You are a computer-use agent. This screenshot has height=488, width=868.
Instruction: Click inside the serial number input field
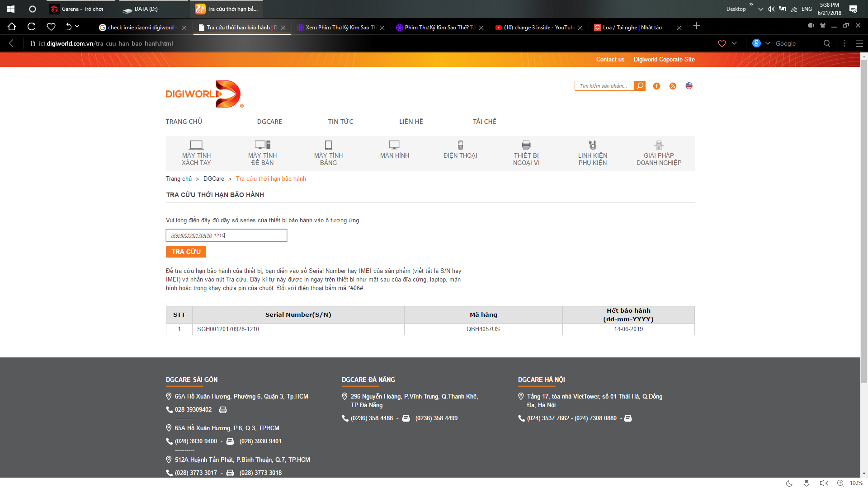pos(226,235)
